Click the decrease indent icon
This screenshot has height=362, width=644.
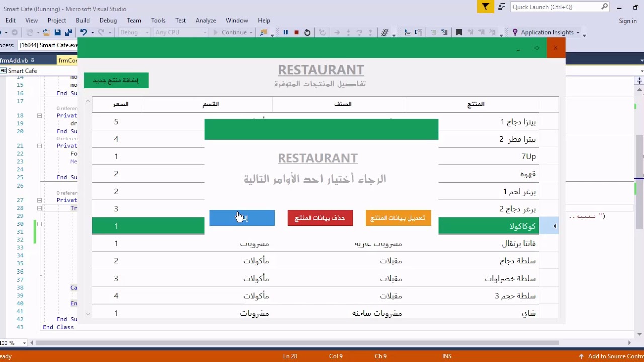[433, 32]
